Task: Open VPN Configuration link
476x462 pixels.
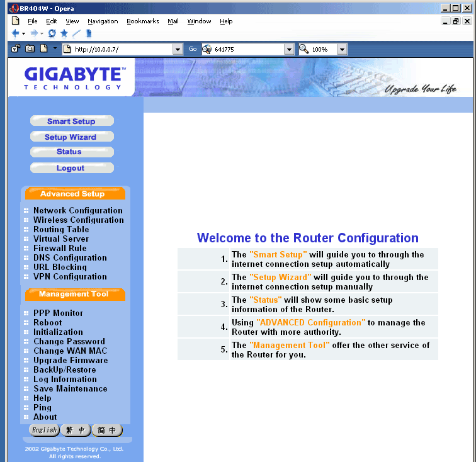Action: pos(70,276)
